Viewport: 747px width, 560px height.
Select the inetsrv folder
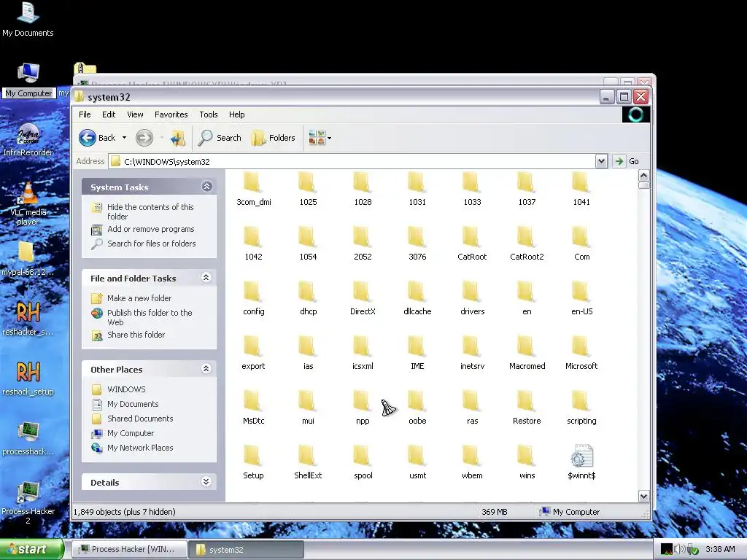click(472, 354)
